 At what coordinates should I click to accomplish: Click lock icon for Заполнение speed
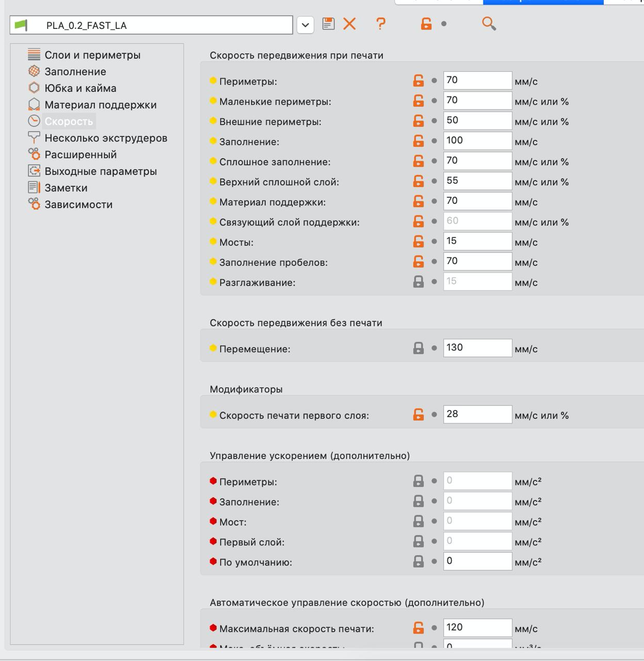[x=418, y=141]
